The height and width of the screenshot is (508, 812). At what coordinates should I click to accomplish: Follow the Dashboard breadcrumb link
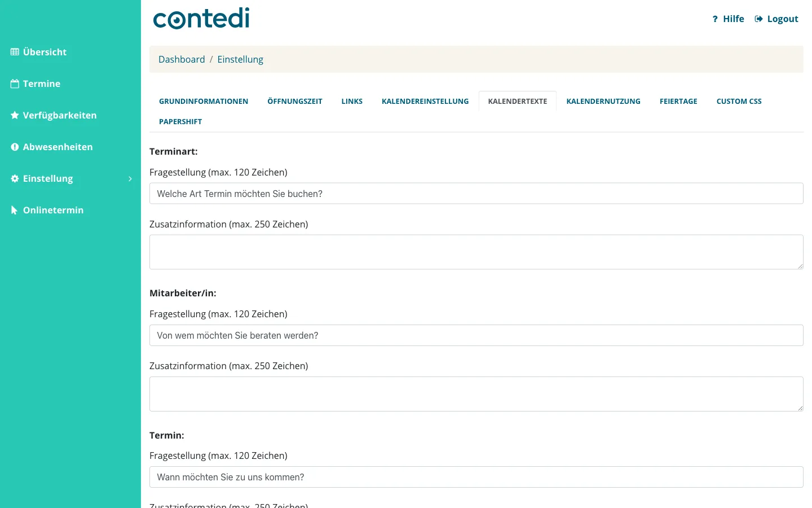(x=182, y=59)
